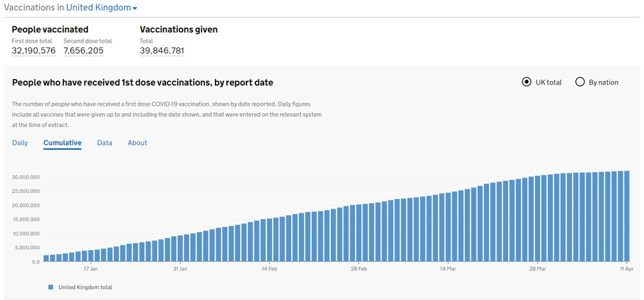Click the second dose total figure 7,656,205

tap(83, 51)
